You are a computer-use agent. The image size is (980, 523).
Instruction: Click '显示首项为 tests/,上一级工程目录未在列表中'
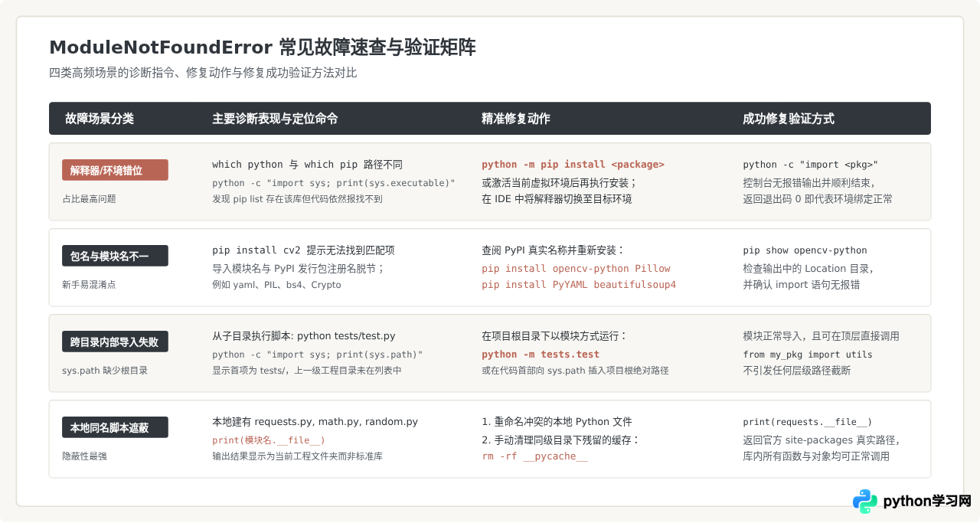click(x=306, y=371)
